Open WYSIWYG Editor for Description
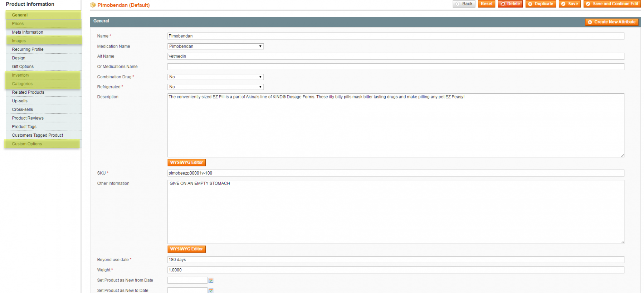 coord(186,163)
